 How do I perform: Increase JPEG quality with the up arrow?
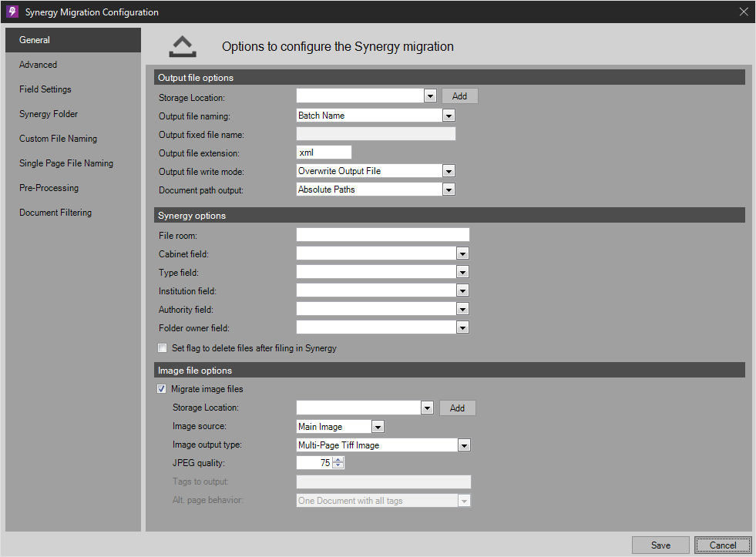338,460
